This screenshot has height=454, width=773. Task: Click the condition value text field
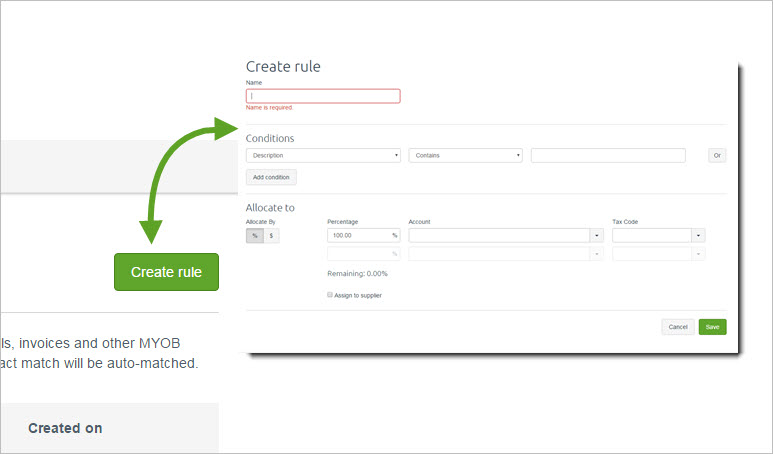pos(608,155)
